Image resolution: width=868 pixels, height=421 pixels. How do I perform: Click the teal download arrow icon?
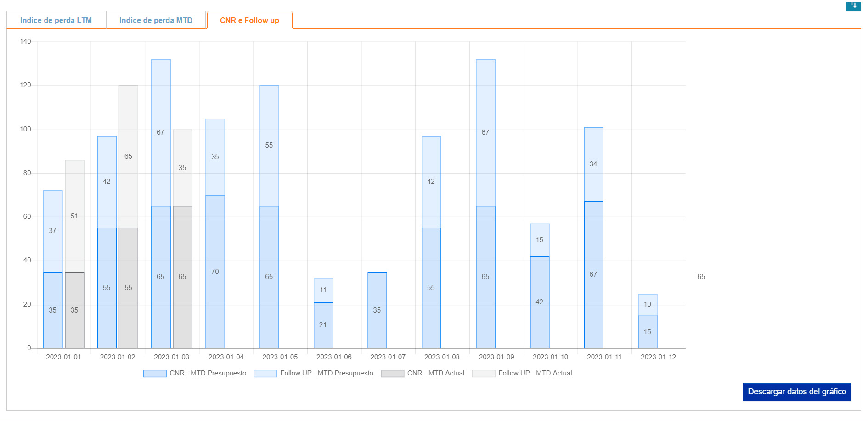(853, 6)
